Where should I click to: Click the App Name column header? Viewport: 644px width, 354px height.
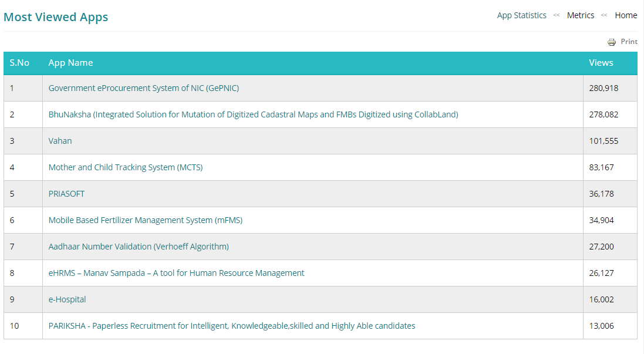click(71, 63)
